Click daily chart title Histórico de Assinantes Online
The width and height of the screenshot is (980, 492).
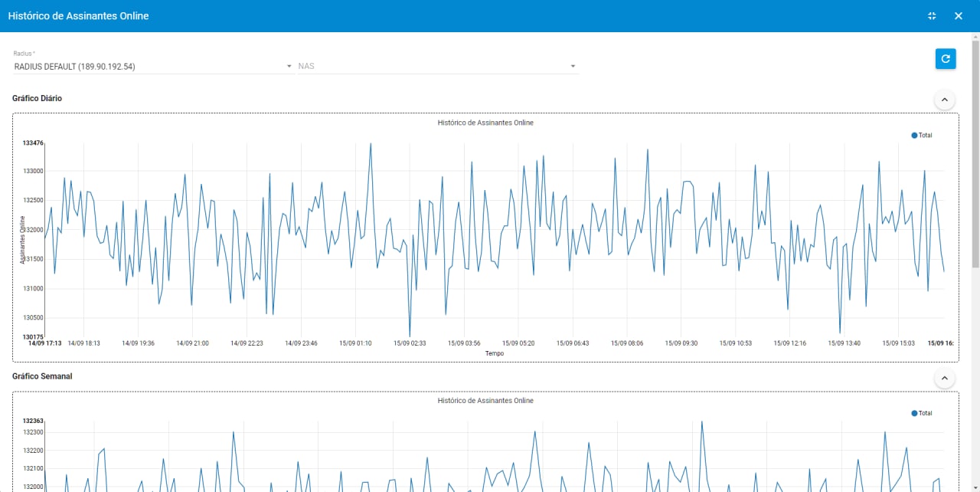click(x=485, y=123)
